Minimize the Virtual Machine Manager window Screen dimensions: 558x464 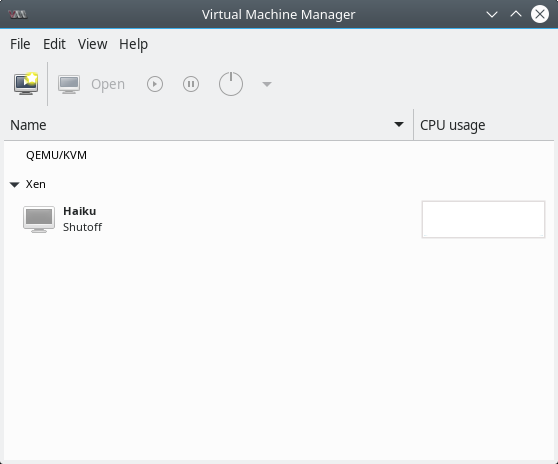tap(492, 15)
